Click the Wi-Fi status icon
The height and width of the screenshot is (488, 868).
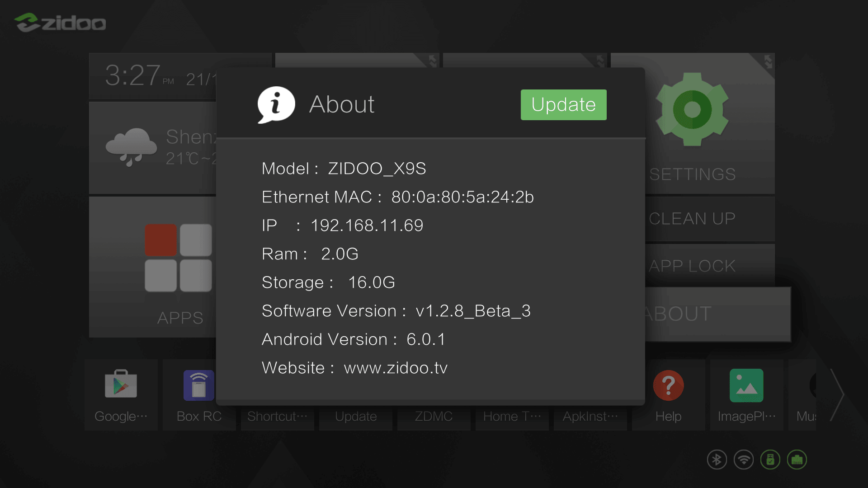[744, 460]
